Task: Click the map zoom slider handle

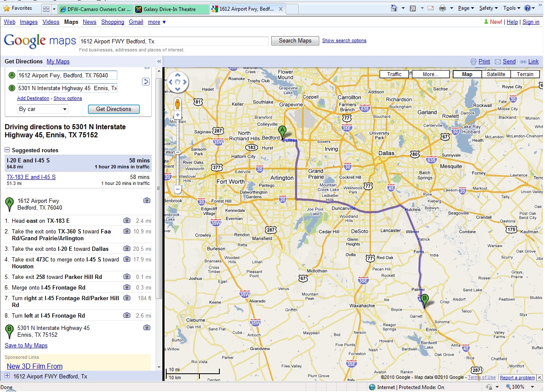Action: coord(178,152)
